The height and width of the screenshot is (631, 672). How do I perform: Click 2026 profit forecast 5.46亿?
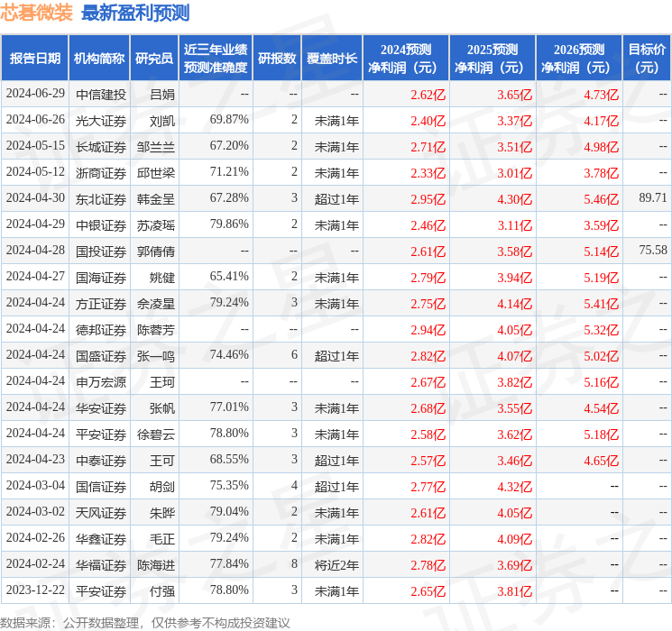[x=602, y=199]
